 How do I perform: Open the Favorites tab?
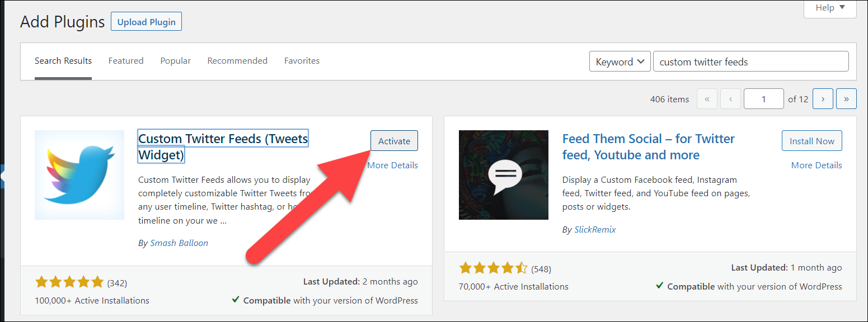tap(302, 60)
